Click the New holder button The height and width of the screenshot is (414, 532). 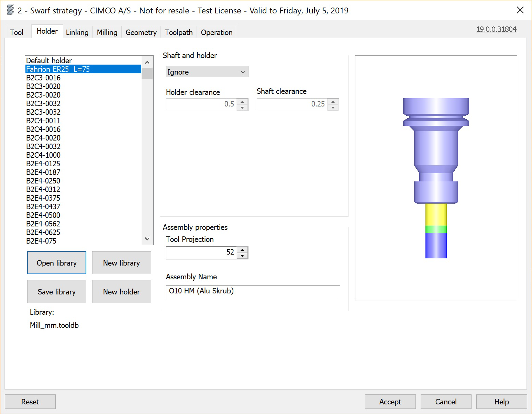click(121, 292)
